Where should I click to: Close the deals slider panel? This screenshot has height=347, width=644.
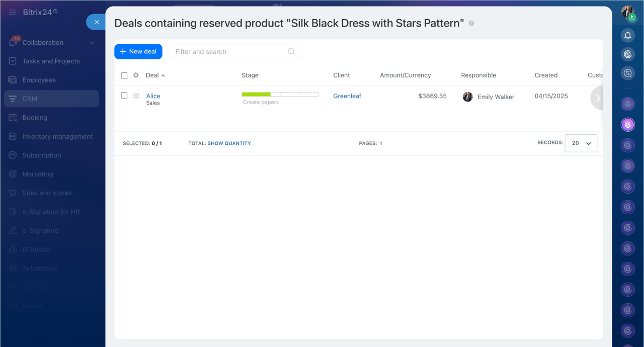point(97,22)
